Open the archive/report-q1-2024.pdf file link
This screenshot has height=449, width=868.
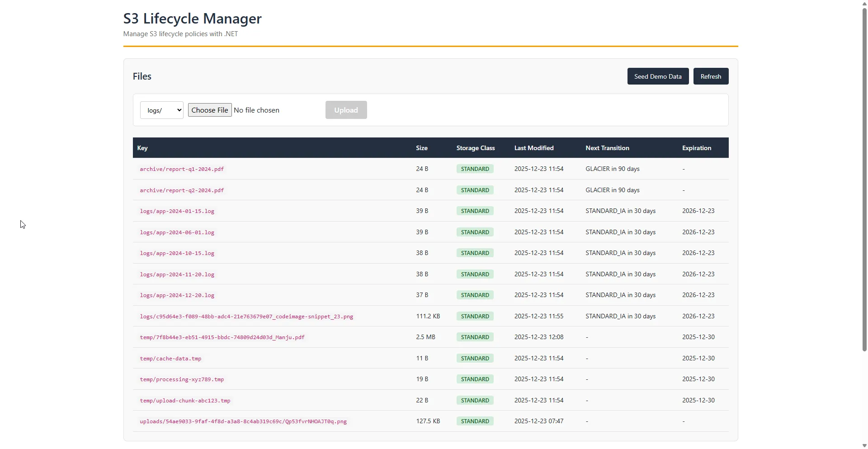click(182, 169)
